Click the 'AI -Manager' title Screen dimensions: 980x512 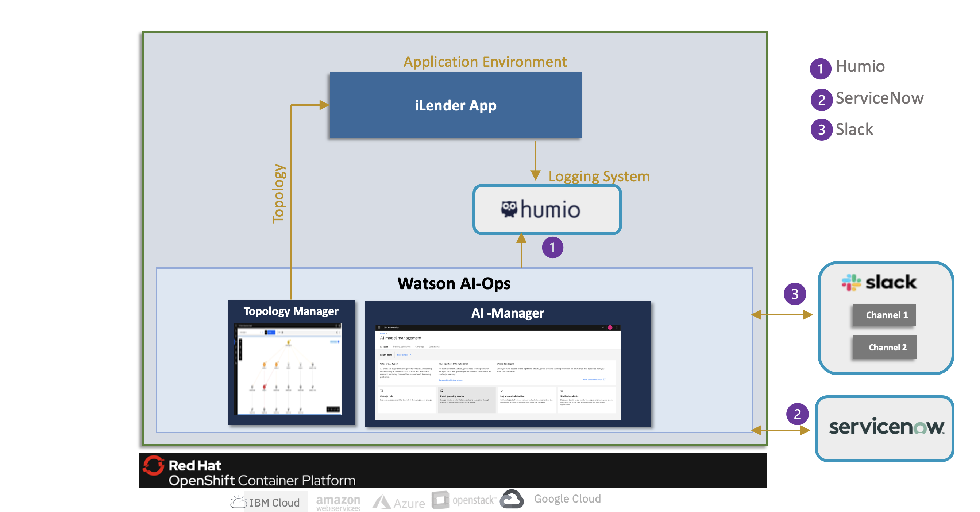pyautogui.click(x=508, y=313)
